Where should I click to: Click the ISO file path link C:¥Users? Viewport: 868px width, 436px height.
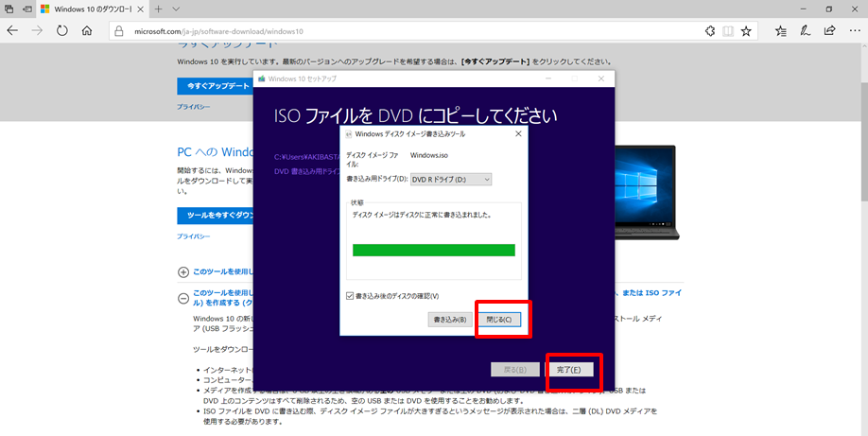click(306, 157)
